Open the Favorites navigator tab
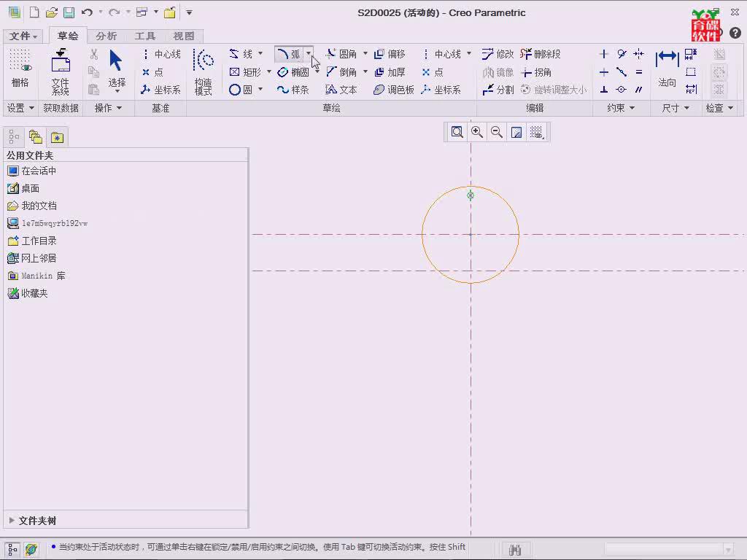Screen dimensions: 747x560 pyautogui.click(x=57, y=137)
